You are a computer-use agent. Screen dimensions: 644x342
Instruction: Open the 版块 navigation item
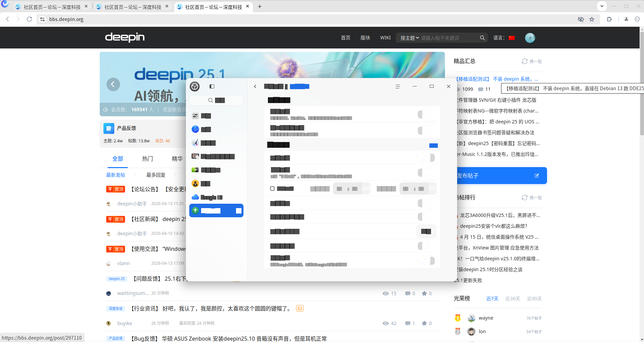pos(365,38)
